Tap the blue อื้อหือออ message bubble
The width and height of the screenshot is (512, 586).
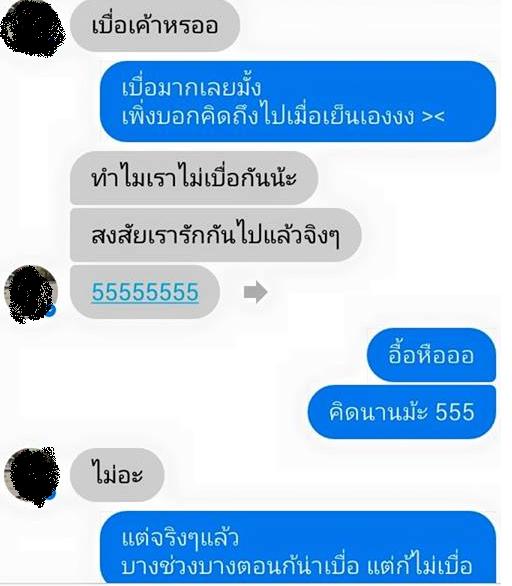431,354
